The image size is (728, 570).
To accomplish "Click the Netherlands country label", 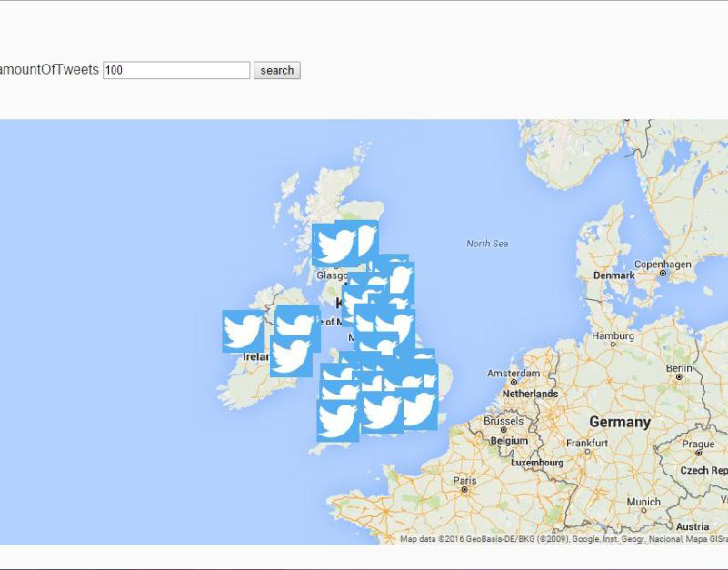I will tap(530, 394).
